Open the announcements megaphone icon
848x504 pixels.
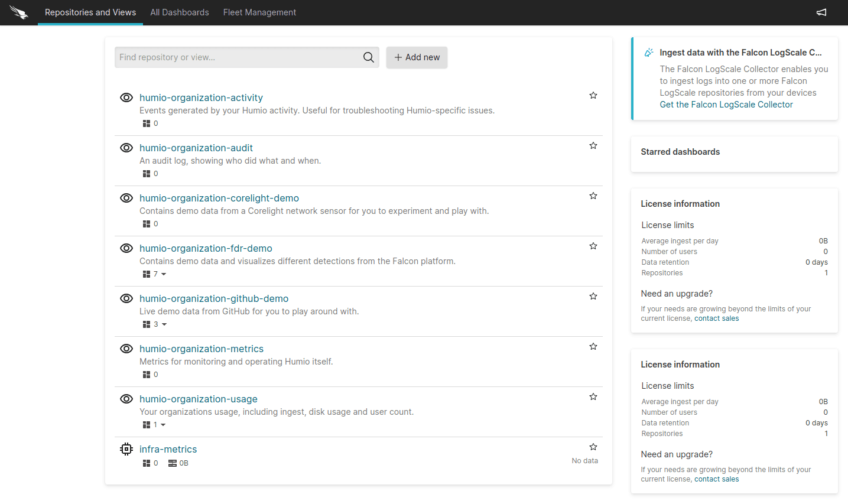[821, 12]
